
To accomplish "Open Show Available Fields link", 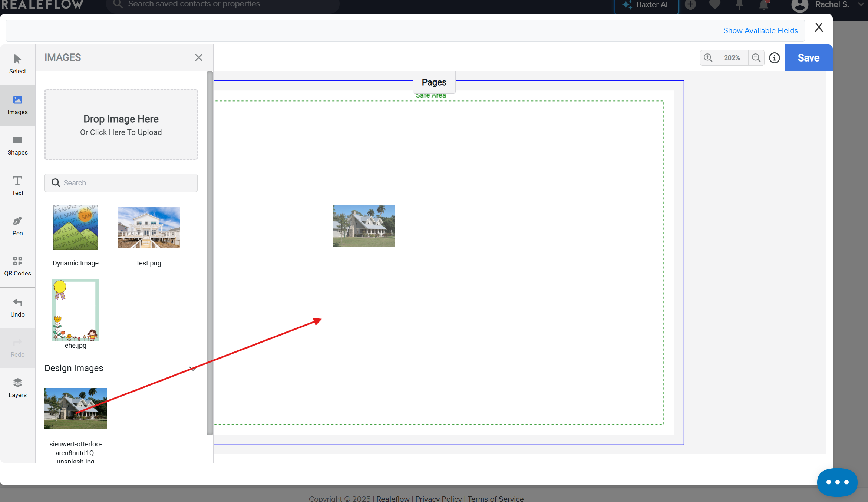I will tap(760, 30).
